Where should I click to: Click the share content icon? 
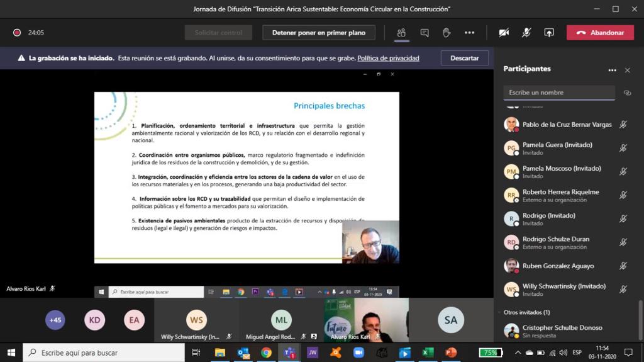pos(549,33)
